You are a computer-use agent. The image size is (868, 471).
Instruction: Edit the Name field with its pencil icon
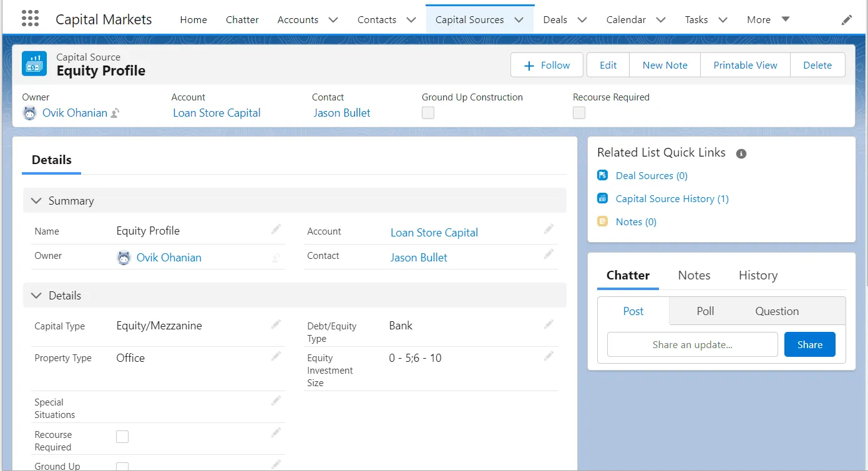coord(276,230)
